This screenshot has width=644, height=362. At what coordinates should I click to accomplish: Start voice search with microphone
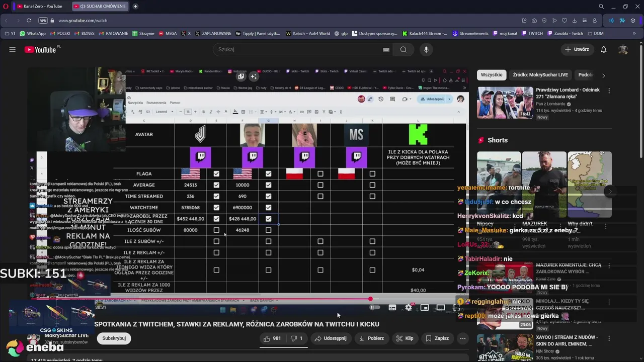pyautogui.click(x=426, y=49)
